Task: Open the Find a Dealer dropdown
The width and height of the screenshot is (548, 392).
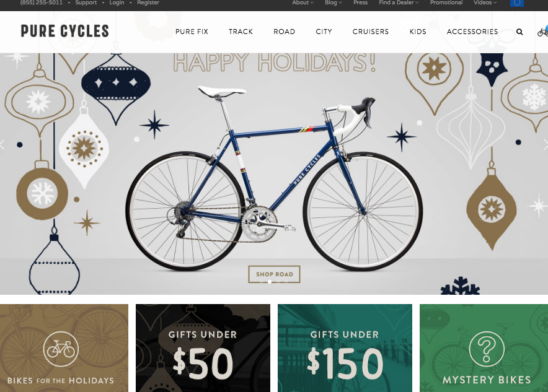Action: (x=399, y=3)
